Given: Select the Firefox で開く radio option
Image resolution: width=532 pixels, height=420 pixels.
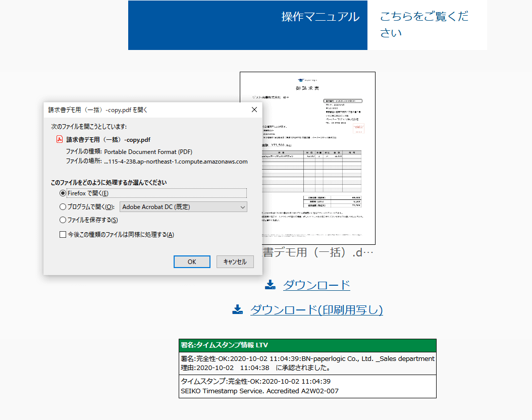Looking at the screenshot, I should pyautogui.click(x=63, y=193).
